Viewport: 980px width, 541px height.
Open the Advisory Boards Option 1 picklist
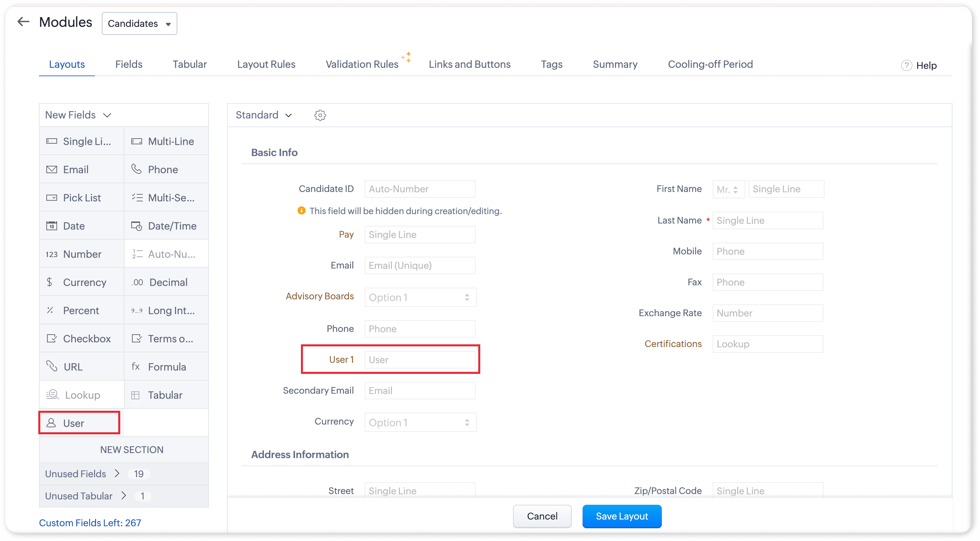(x=420, y=297)
